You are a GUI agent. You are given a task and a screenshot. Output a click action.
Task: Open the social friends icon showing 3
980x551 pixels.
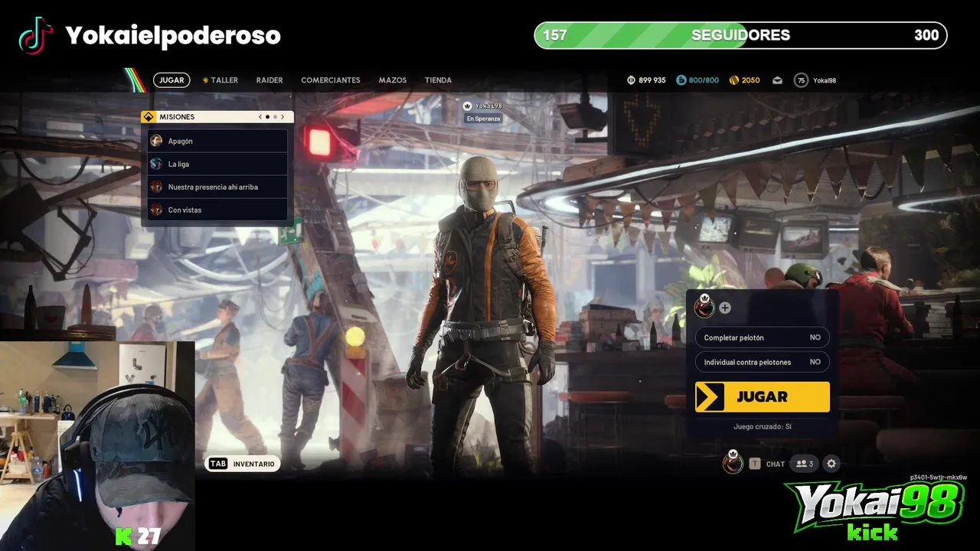pyautogui.click(x=804, y=464)
